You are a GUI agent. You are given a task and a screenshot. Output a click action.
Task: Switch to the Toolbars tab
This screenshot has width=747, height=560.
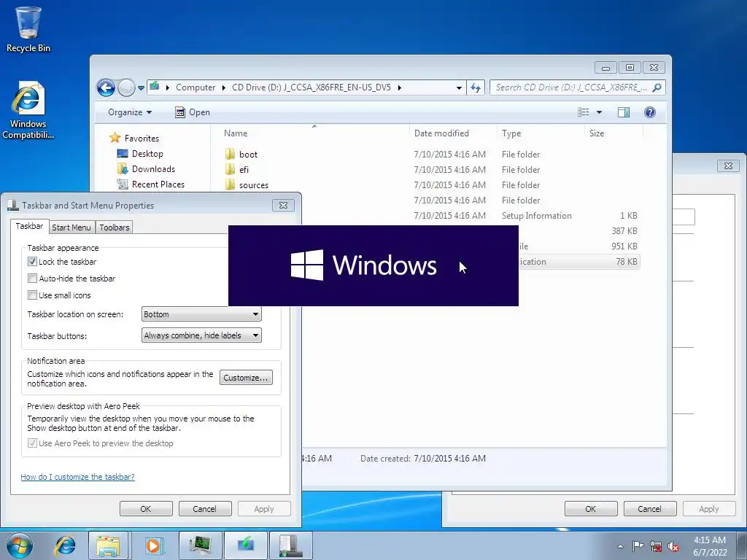[115, 227]
